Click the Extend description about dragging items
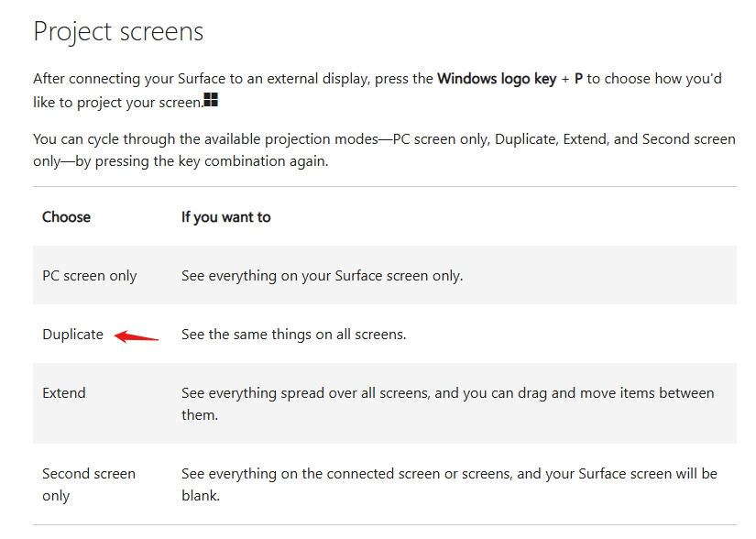Viewport: 756px width, 539px height. [x=447, y=404]
